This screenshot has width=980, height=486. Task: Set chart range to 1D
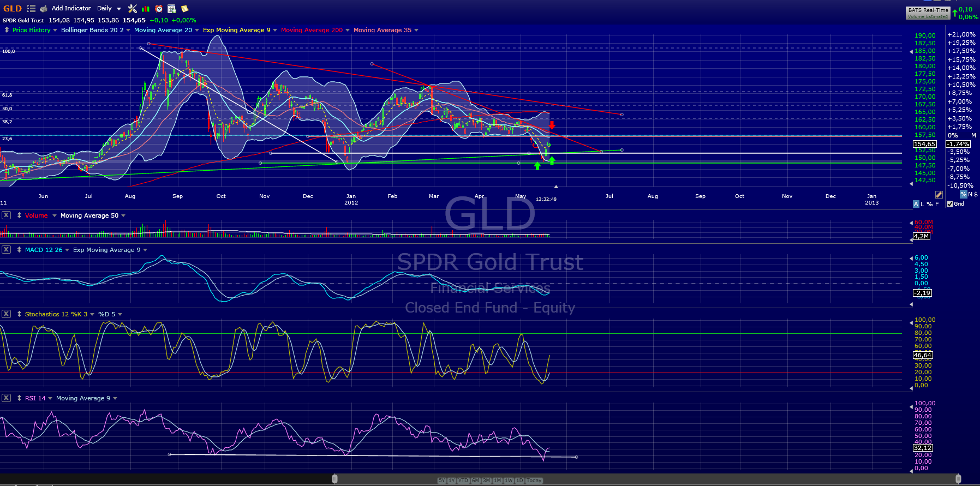coord(519,481)
